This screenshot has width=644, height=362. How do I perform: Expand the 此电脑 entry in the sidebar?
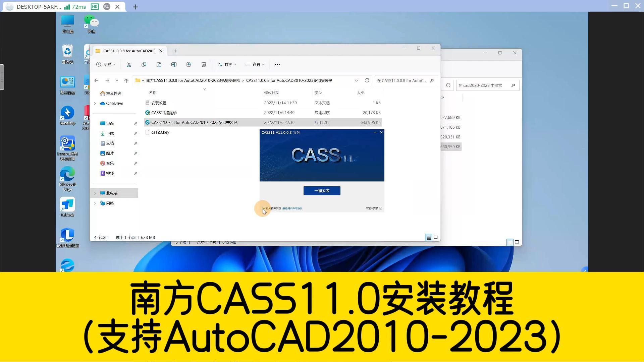click(x=95, y=193)
